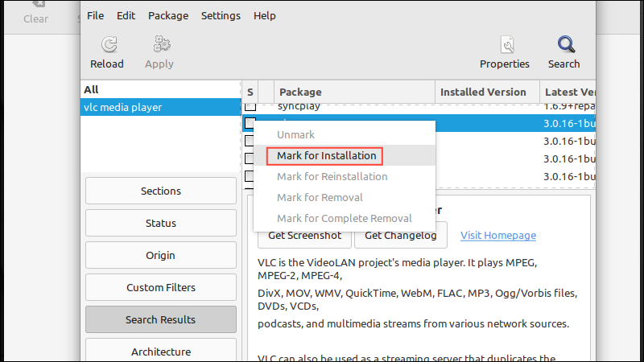Select 'All' in the filter list
This screenshot has height=362, width=644.
(x=160, y=89)
